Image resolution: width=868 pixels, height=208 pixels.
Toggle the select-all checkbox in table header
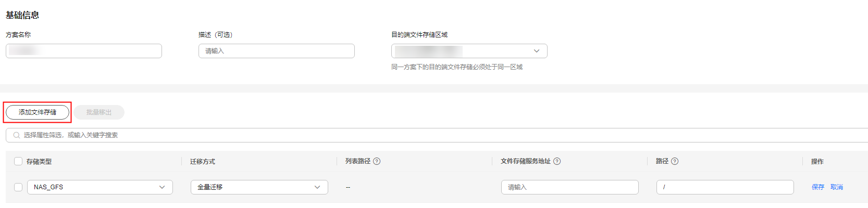[x=18, y=161]
